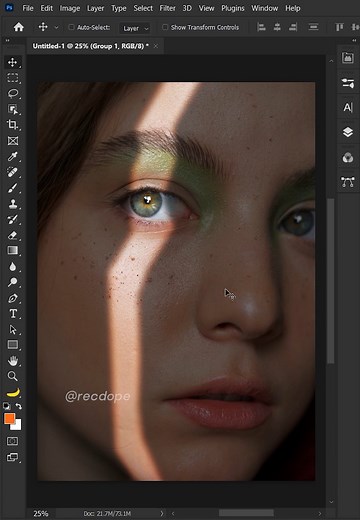Open status bar info arrow menu
360x520 pixels.
[x=162, y=513]
